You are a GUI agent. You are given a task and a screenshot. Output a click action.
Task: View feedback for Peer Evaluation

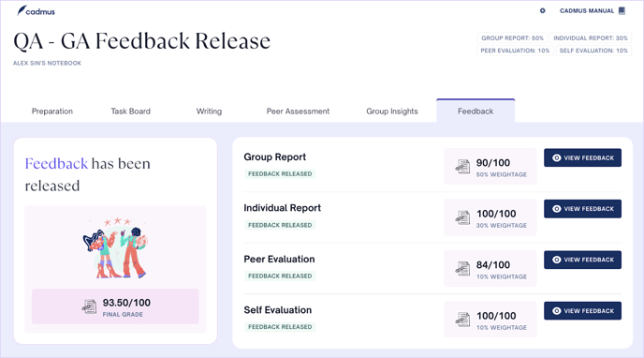click(x=582, y=260)
